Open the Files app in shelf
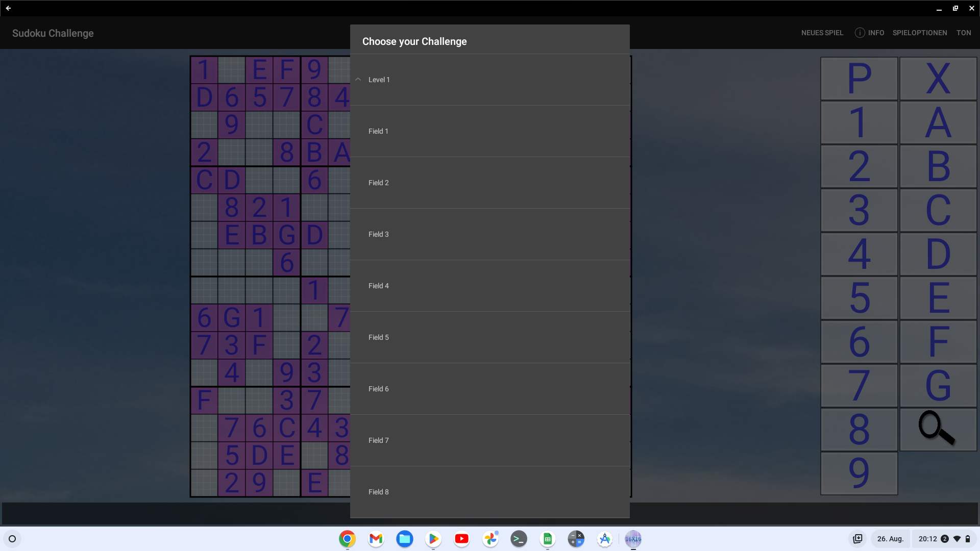The height and width of the screenshot is (551, 980). [404, 539]
